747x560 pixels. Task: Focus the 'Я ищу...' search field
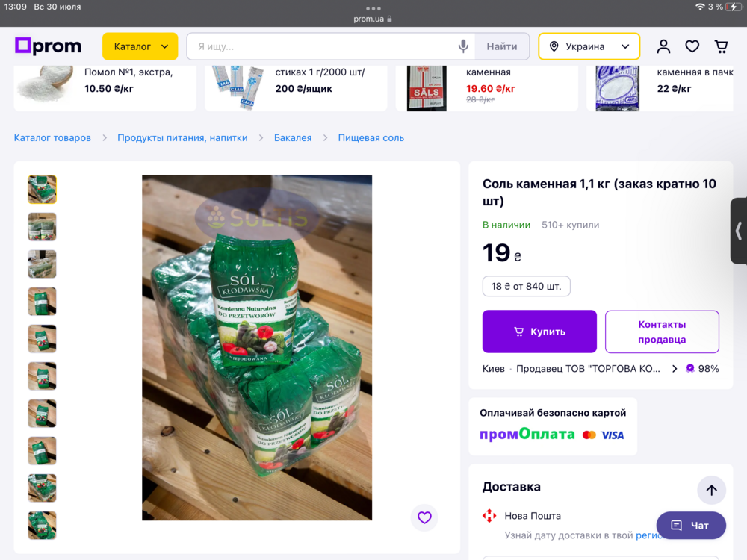click(321, 46)
